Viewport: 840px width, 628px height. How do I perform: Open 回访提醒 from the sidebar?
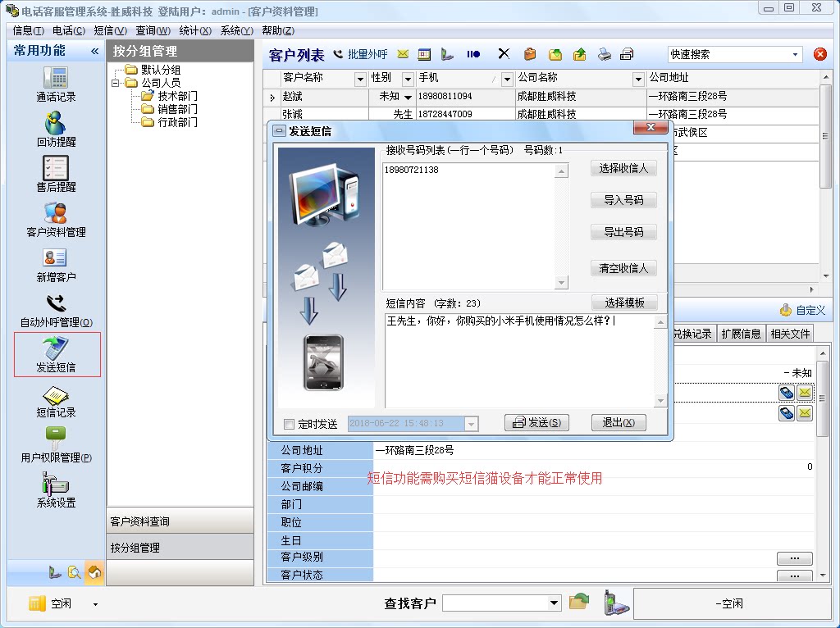click(x=56, y=129)
